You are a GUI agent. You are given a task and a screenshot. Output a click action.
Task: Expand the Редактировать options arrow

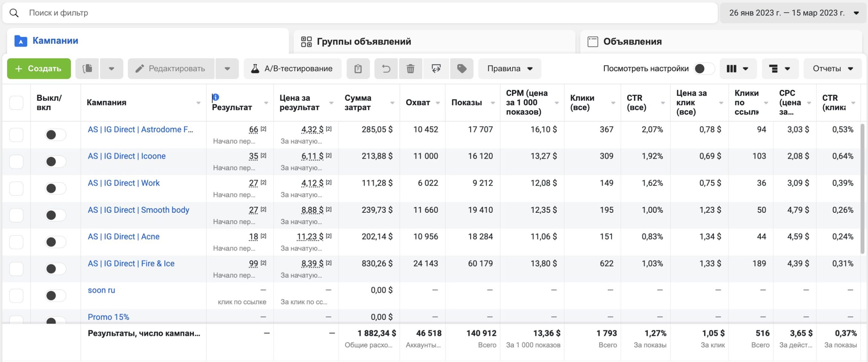[x=227, y=69]
